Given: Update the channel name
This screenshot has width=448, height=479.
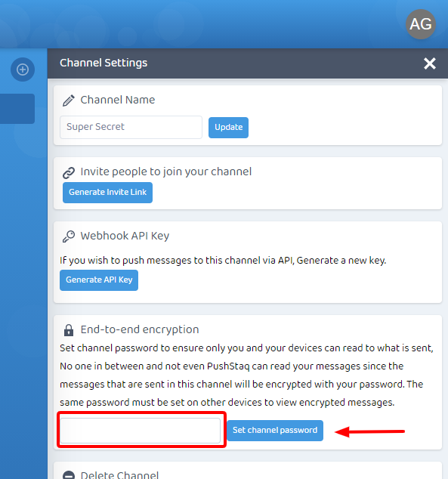Looking at the screenshot, I should 228,128.
